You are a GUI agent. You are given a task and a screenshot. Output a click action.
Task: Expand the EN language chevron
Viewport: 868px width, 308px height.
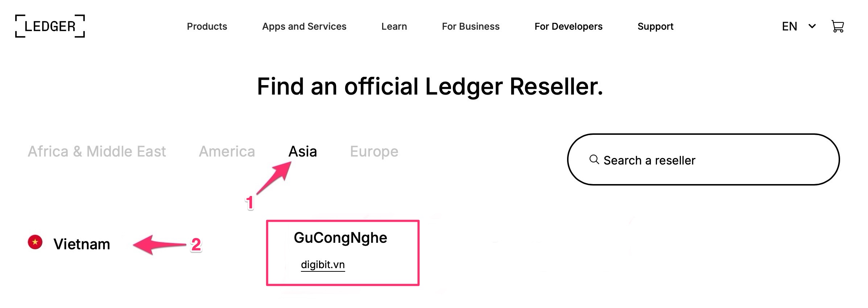click(x=812, y=26)
